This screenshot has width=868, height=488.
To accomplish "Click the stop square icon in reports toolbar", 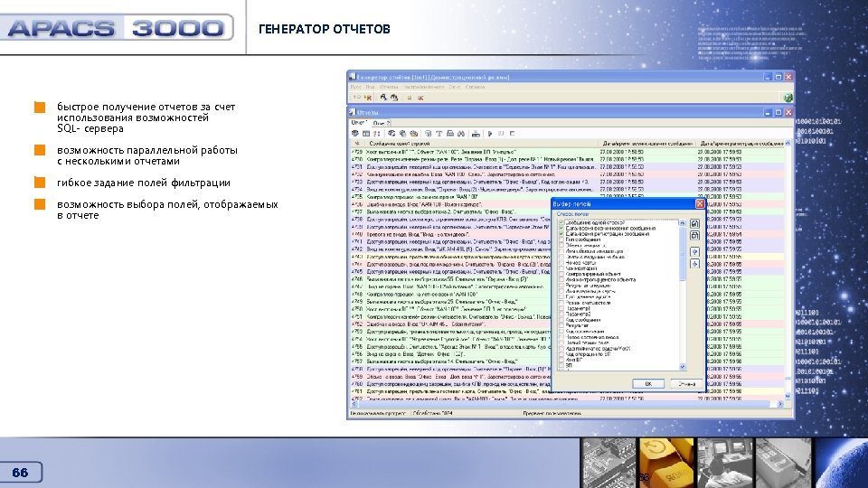I will pyautogui.click(x=512, y=134).
